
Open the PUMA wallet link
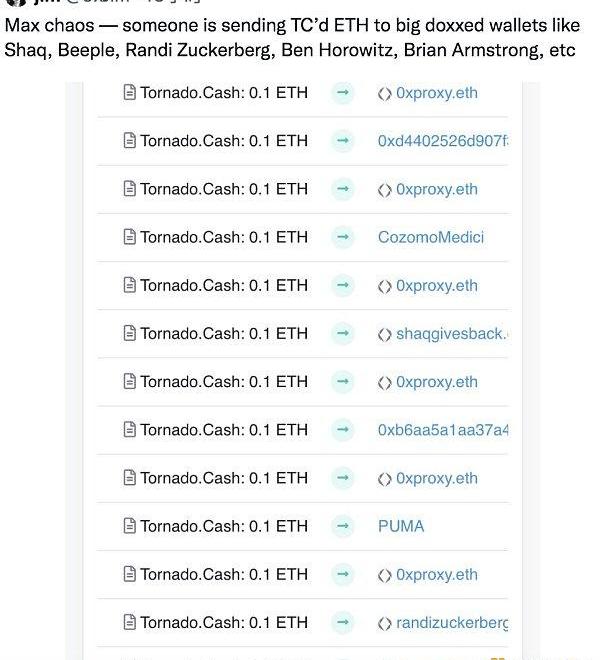(401, 526)
